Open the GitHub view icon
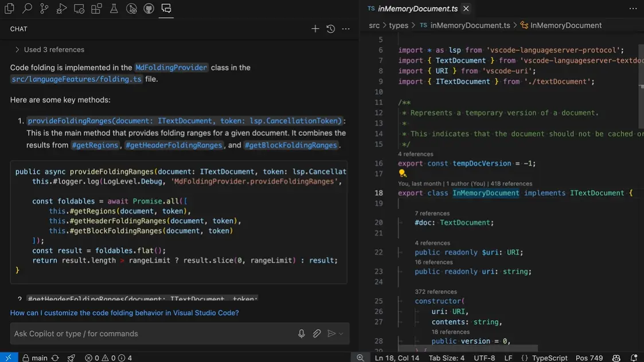 coord(149,8)
